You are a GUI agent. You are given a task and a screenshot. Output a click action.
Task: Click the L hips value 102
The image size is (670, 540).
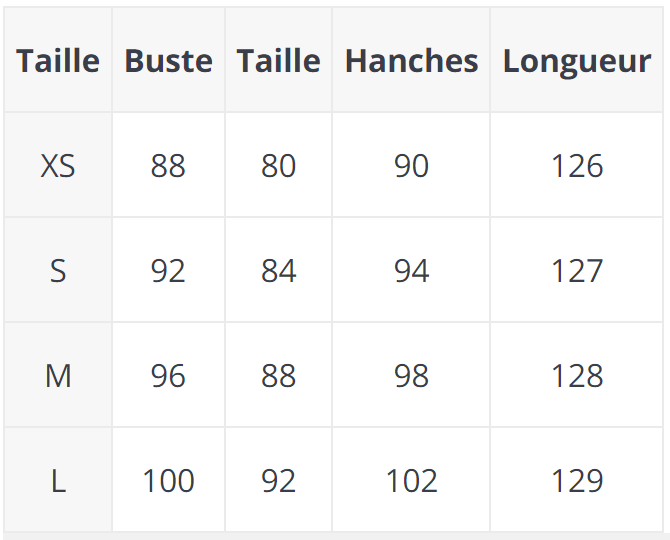tap(411, 481)
